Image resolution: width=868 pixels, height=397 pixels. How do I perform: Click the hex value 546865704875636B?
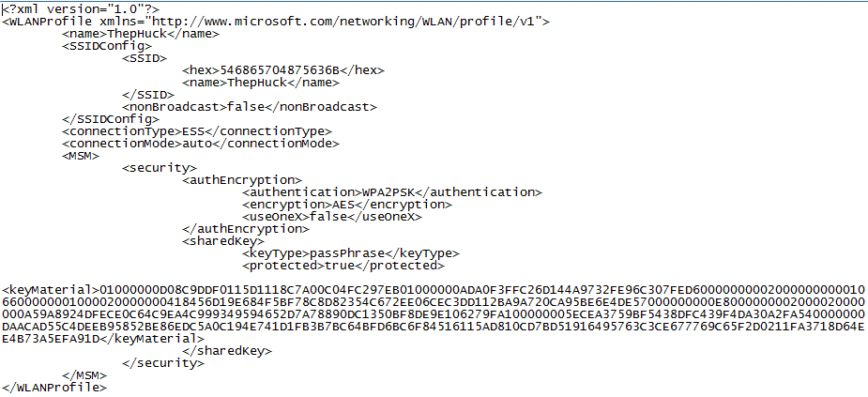pos(281,70)
